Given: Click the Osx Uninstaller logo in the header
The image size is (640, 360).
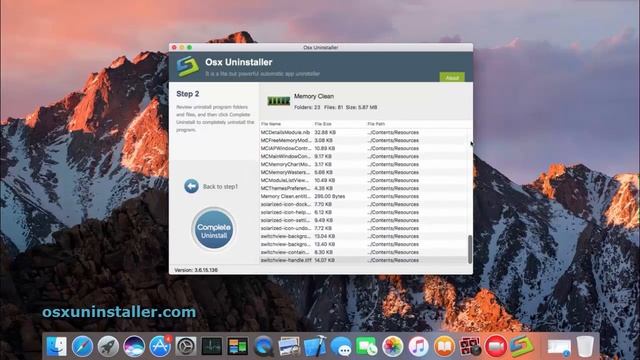Looking at the screenshot, I should [187, 66].
